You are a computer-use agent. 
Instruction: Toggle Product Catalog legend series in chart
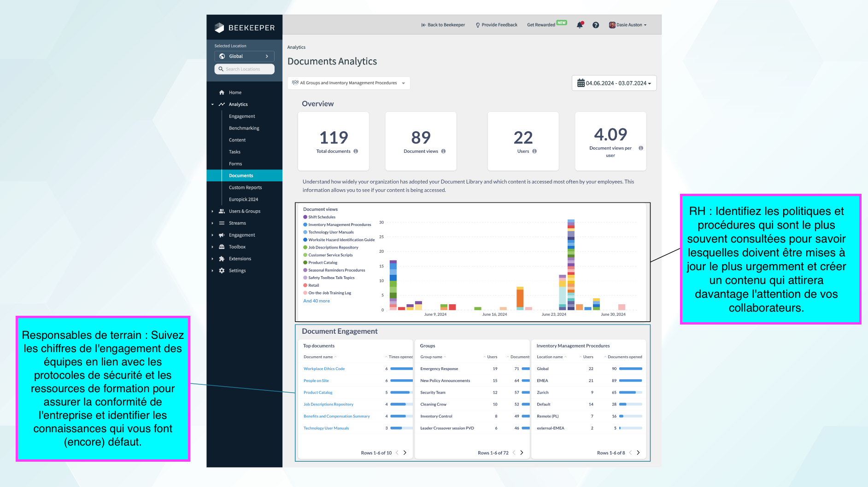point(323,263)
